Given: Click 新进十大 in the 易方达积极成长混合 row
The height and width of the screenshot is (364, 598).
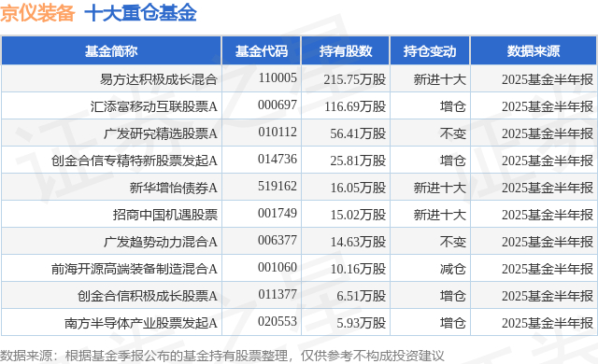Looking at the screenshot, I should click(x=440, y=79).
